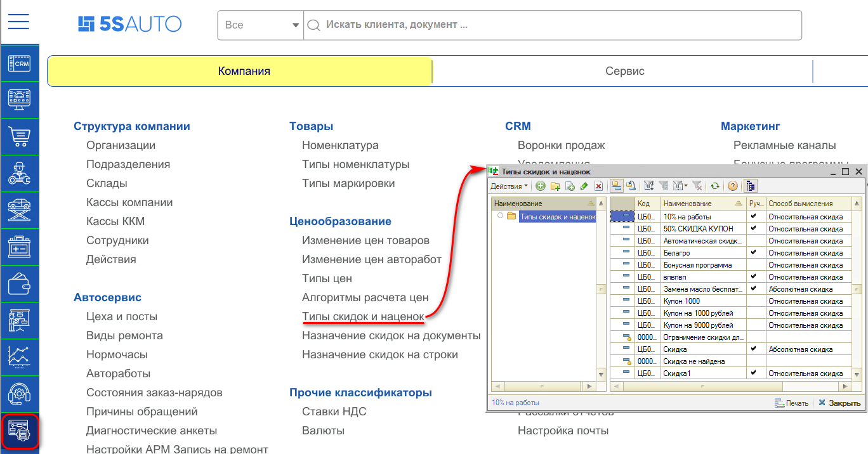The width and height of the screenshot is (868, 454).
Task: Open the CRM sidebar section
Action: coord(20,63)
